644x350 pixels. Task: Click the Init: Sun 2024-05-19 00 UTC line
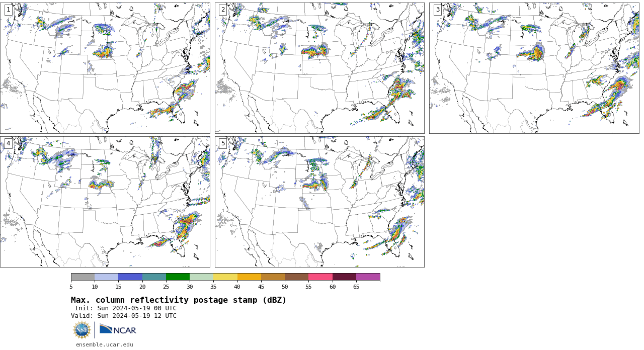coord(126,308)
